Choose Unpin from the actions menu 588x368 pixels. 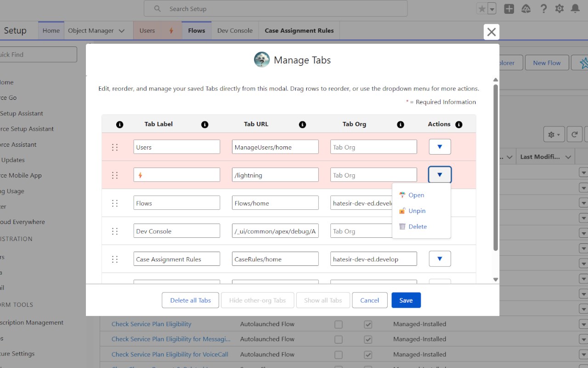click(x=417, y=211)
